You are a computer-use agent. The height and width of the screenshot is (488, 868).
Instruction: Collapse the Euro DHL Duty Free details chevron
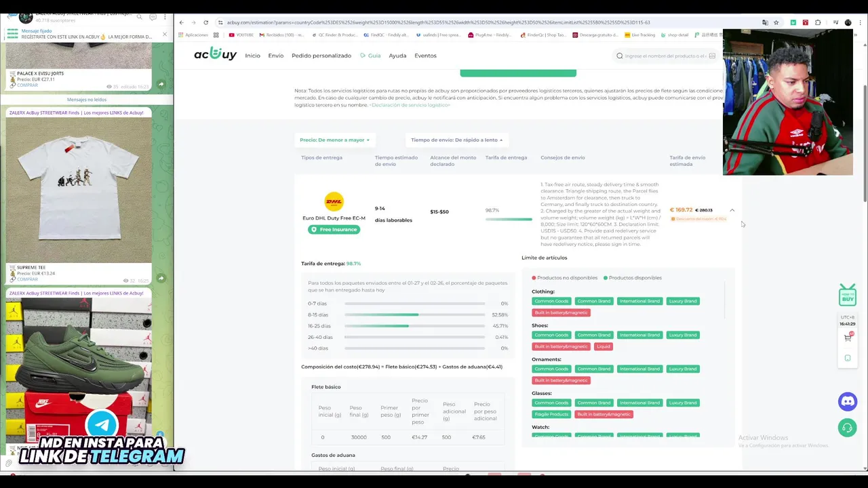point(732,210)
